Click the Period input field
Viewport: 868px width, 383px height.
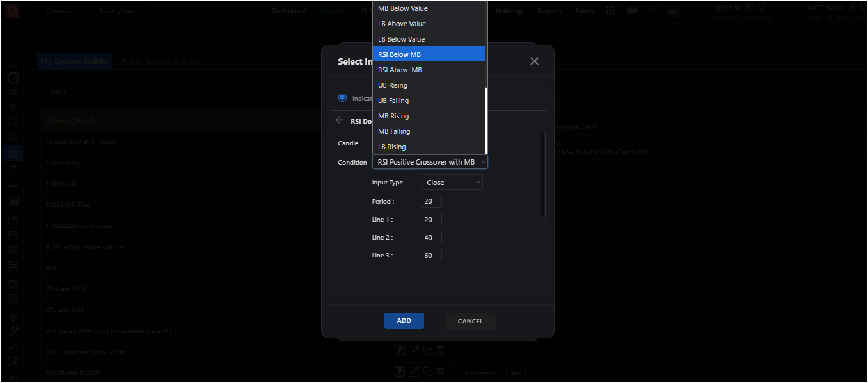coord(432,201)
